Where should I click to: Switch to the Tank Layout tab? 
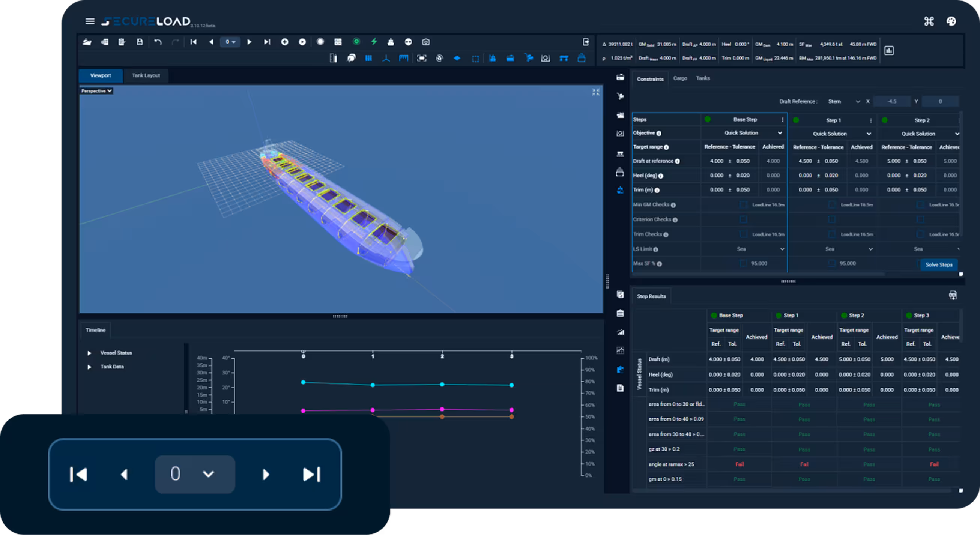click(146, 75)
